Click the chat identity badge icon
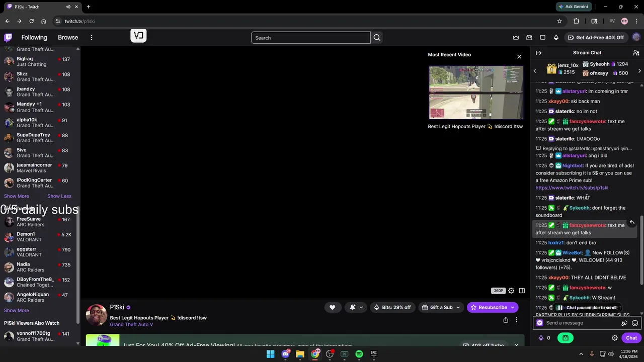This screenshot has width=644, height=362. point(540,323)
